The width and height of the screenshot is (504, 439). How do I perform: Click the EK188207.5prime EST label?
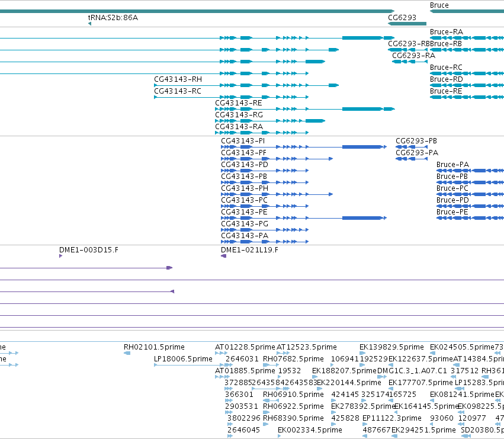click(344, 371)
